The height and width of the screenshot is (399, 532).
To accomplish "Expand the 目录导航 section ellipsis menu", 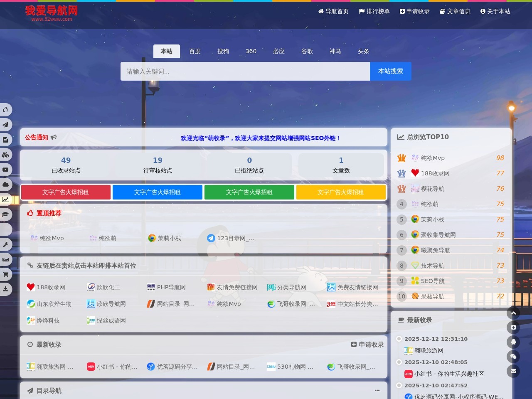I will pyautogui.click(x=377, y=390).
